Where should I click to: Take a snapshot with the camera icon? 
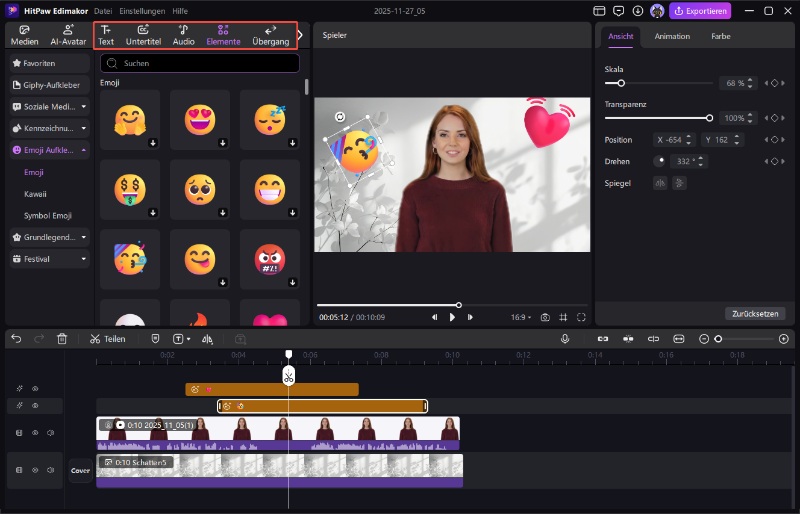click(545, 317)
